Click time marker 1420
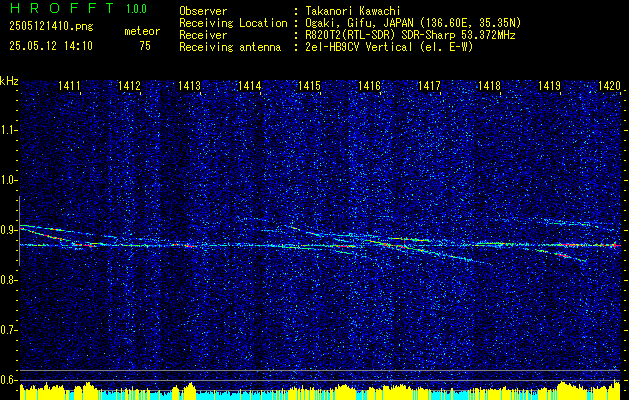This screenshot has height=400, width=629. pos(609,85)
